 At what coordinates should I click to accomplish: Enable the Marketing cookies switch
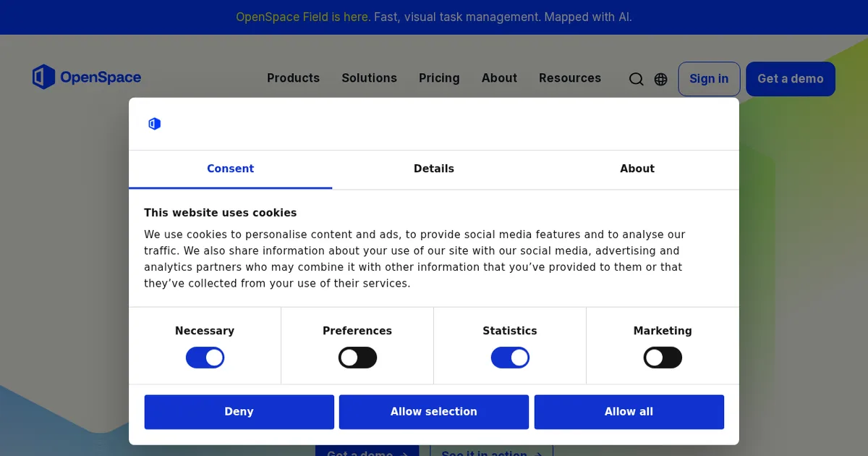663,358
